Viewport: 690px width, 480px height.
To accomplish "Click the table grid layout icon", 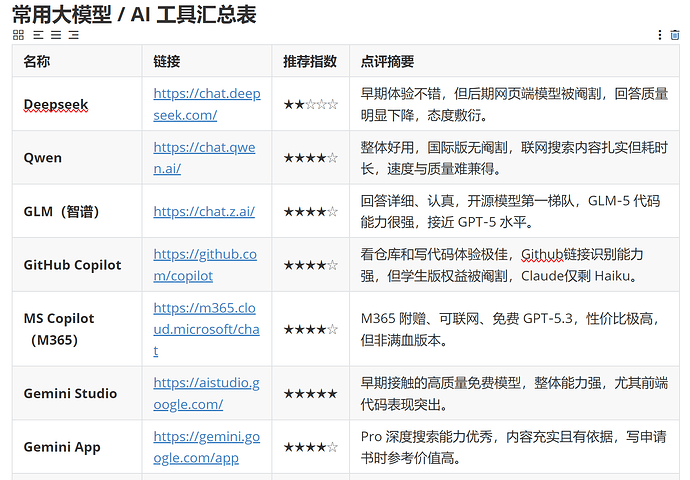I will pyautogui.click(x=18, y=35).
